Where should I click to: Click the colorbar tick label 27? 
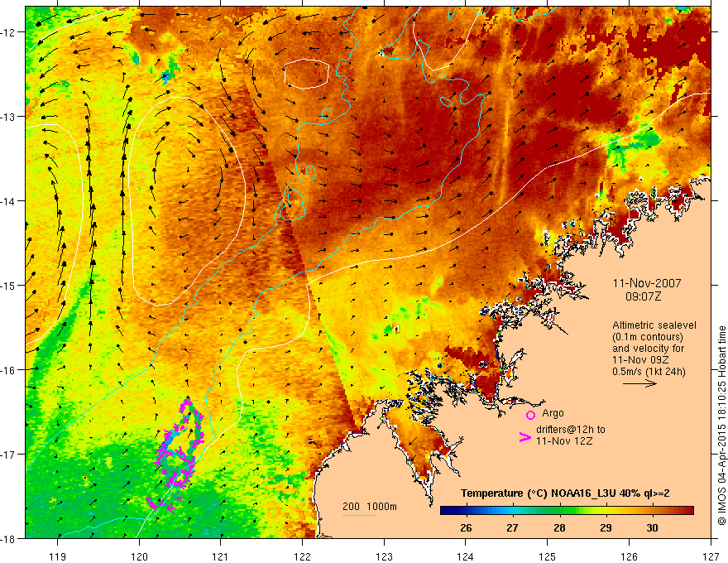click(x=512, y=528)
